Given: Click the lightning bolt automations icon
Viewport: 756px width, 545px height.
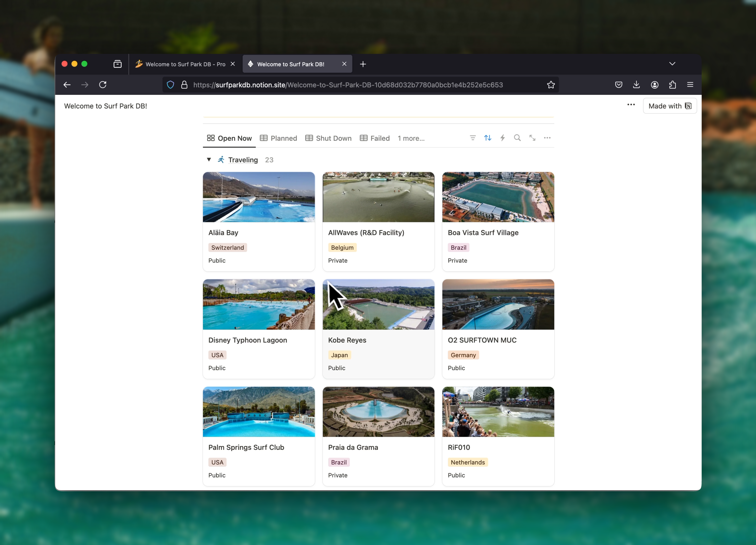Looking at the screenshot, I should click(x=502, y=138).
